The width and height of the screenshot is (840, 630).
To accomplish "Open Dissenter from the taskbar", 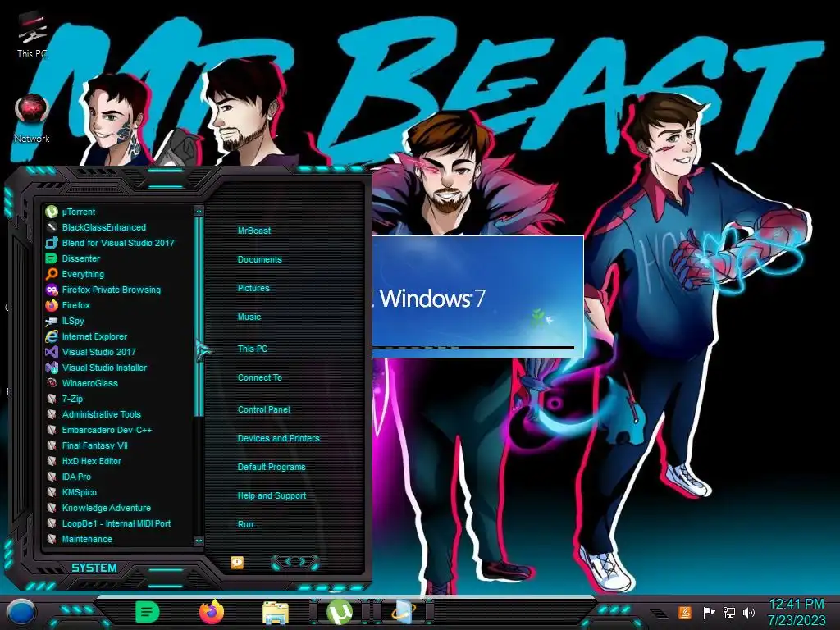I will click(x=148, y=612).
